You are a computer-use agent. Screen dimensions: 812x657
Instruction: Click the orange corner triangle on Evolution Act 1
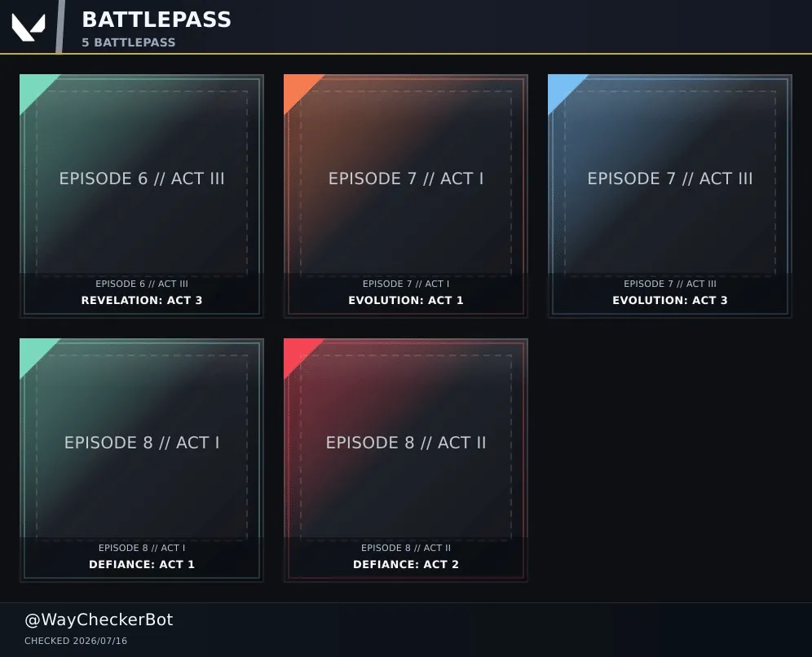[298, 88]
